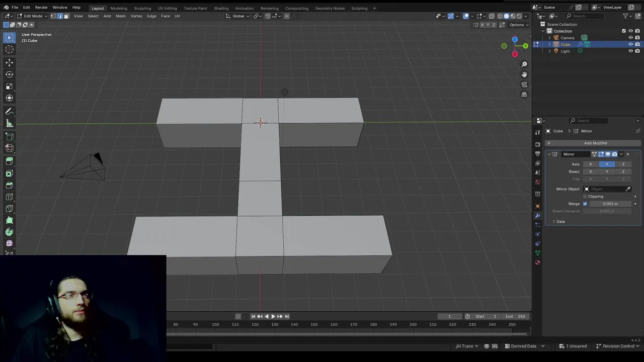Hide Cube in viewport via eye icon
This screenshot has height=362, width=644.
tap(630, 44)
